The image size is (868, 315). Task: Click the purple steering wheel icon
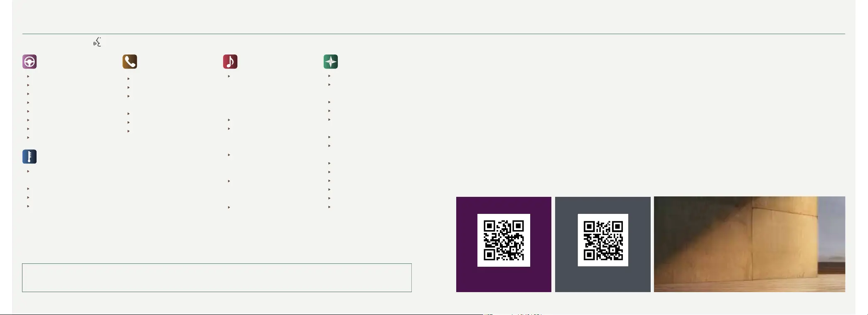pos(30,62)
